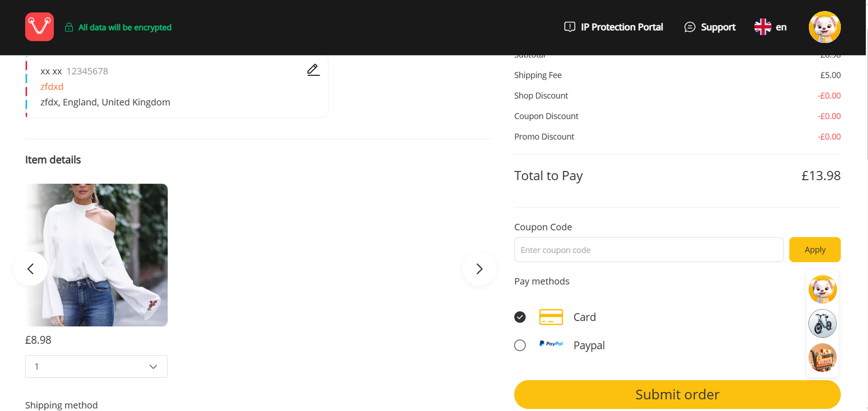Image resolution: width=868 pixels, height=411 pixels.
Task: Click the padlock encryption icon
Action: tap(69, 27)
